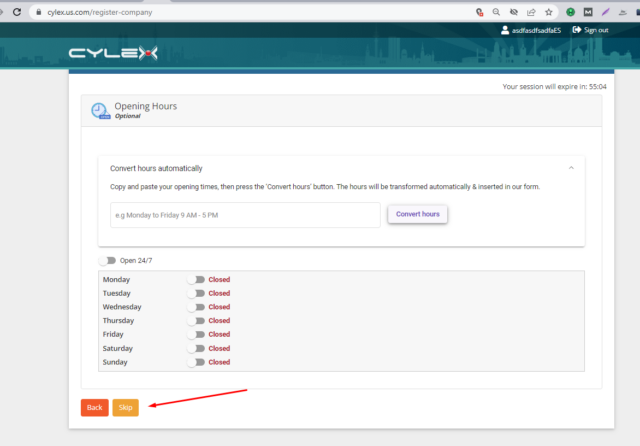
Task: Click the orange Skip button
Action: pyautogui.click(x=125, y=408)
